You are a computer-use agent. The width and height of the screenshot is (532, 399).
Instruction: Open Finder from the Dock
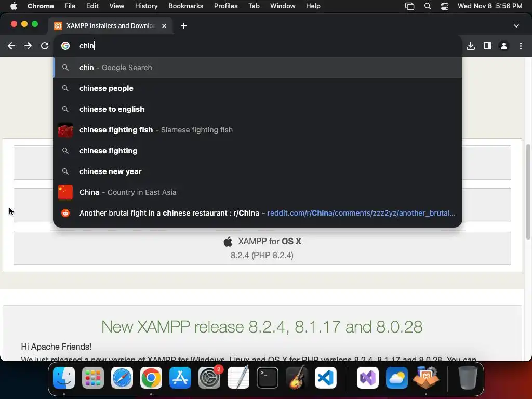pos(64,378)
